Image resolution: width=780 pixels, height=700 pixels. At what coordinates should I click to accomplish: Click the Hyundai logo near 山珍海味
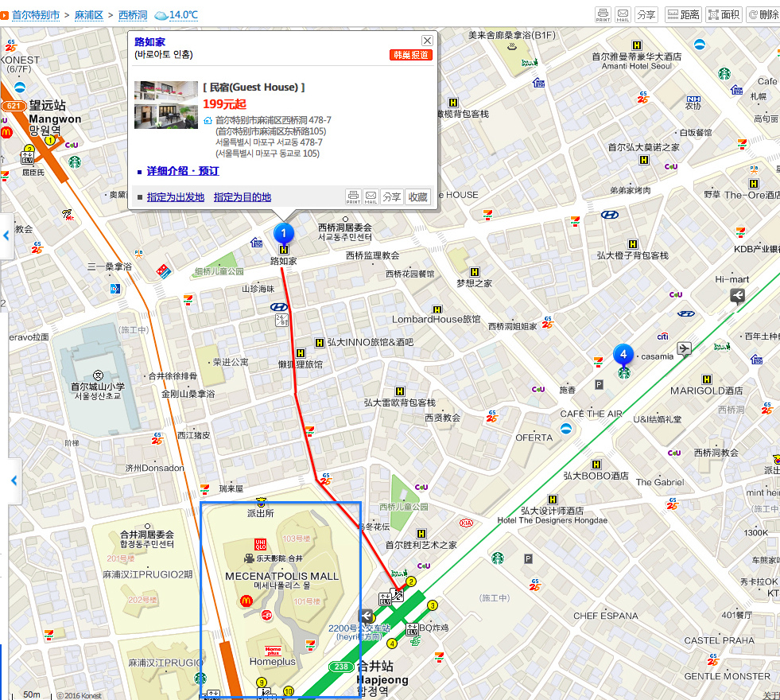point(278,307)
